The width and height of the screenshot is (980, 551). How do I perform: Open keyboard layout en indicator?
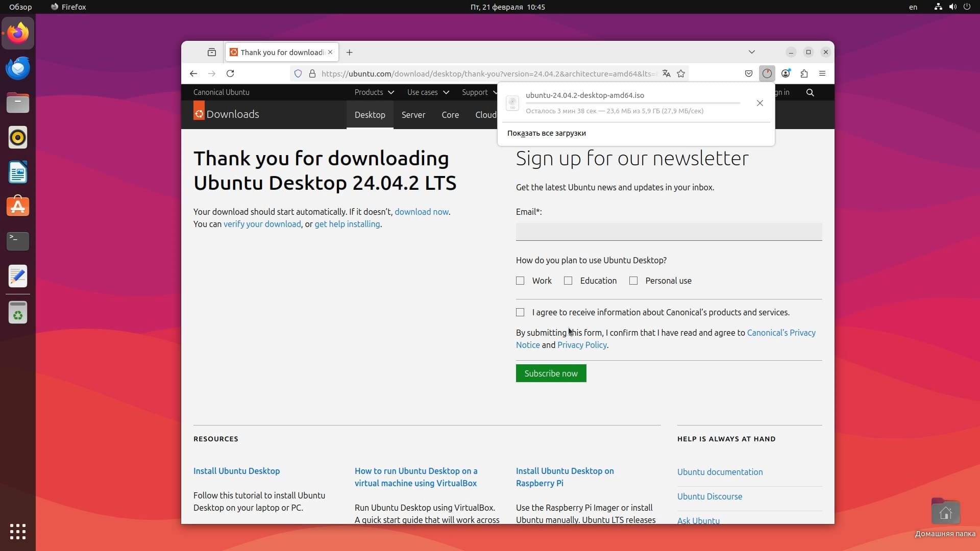(x=913, y=7)
